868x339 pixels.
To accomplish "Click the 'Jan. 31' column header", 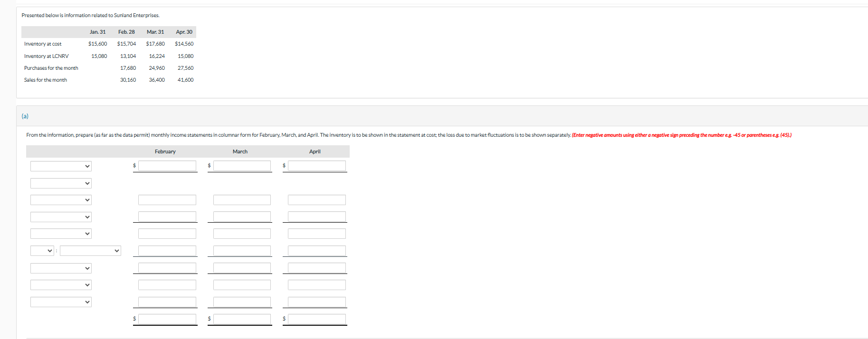I will [x=98, y=32].
